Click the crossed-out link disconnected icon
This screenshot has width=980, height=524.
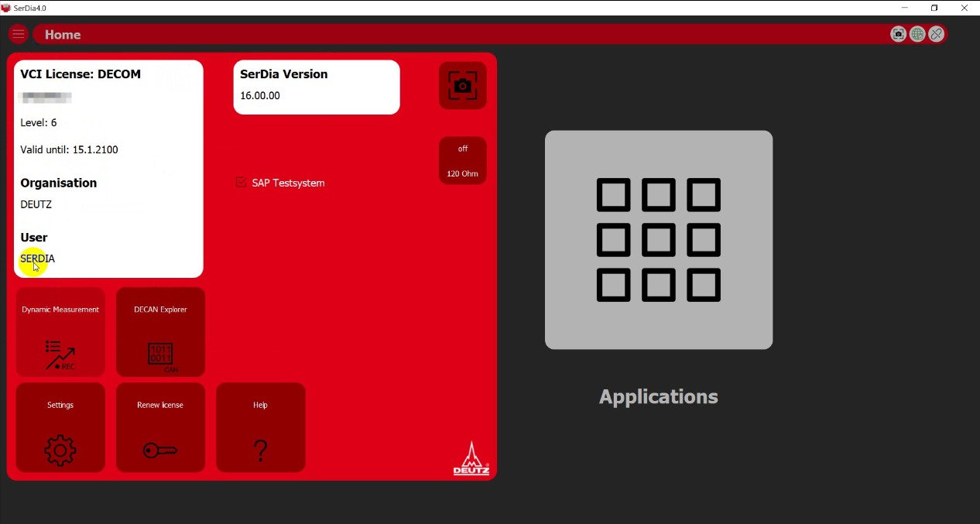click(x=937, y=34)
